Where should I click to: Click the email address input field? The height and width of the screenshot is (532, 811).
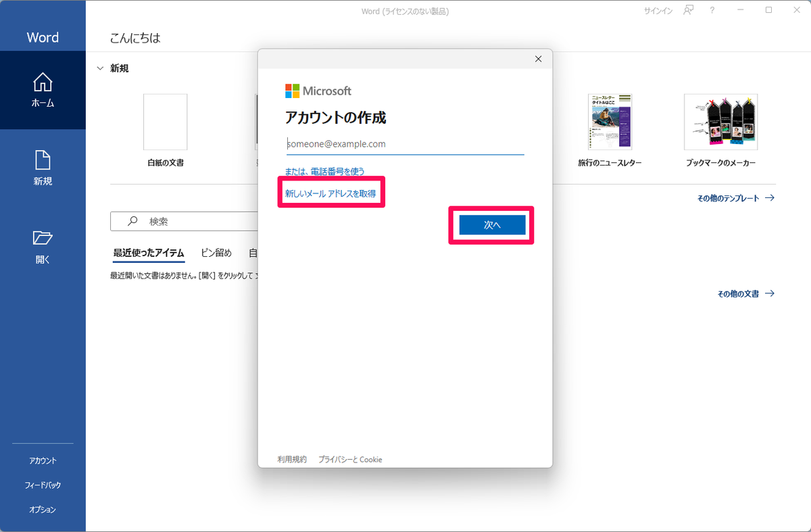[x=405, y=144]
